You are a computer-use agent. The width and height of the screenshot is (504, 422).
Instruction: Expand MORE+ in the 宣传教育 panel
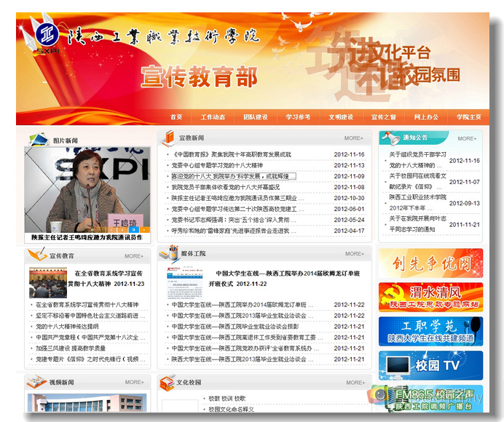pos(133,256)
